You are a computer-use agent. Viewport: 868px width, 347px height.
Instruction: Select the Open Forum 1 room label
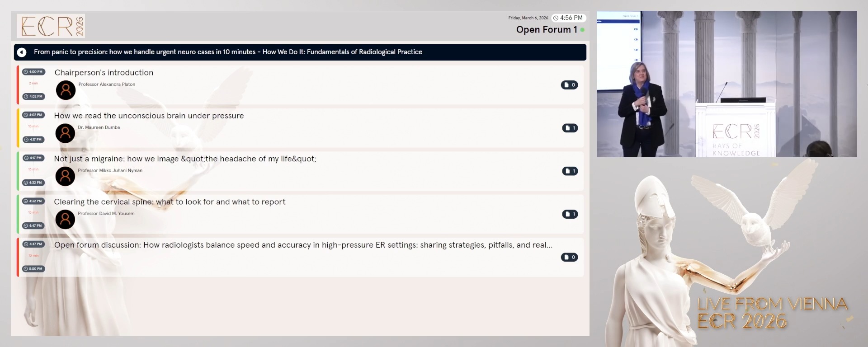546,30
